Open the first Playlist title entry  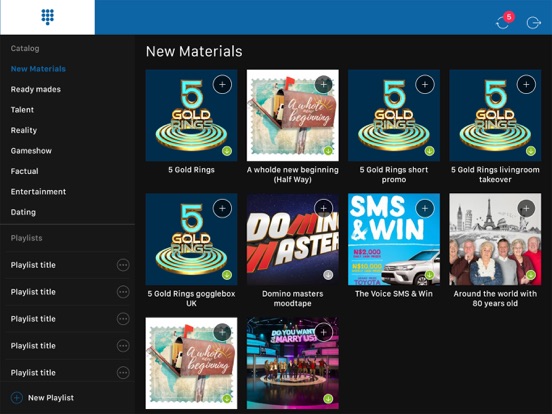pyautogui.click(x=33, y=265)
